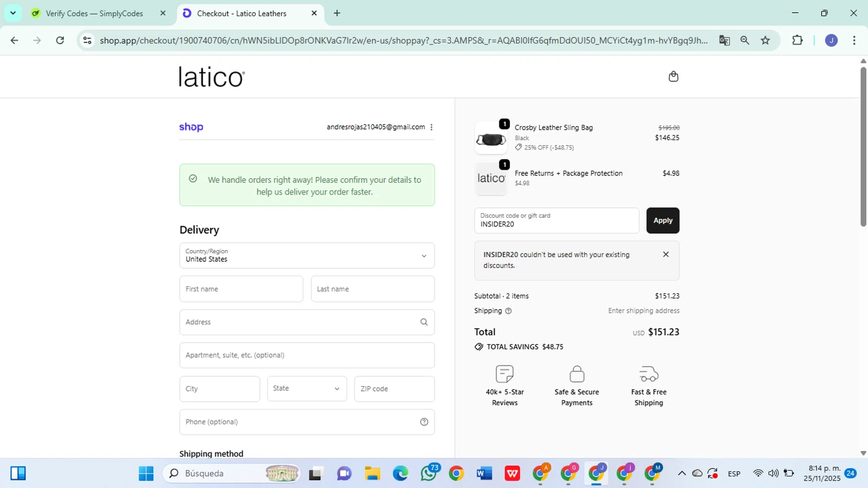Click the taskbar Búsqueda search box
This screenshot has width=868, height=488.
tap(231, 474)
